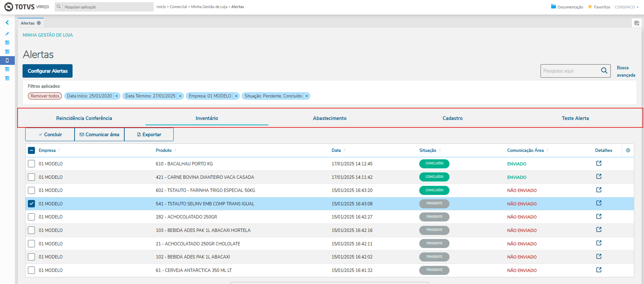This screenshot has width=644, height=284.
Task: Go to Início in the breadcrumb
Action: [161, 7]
